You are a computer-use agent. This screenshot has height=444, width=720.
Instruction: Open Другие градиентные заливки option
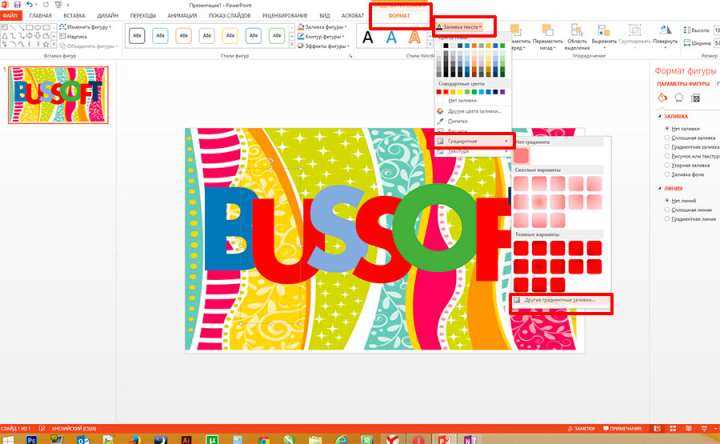click(561, 300)
